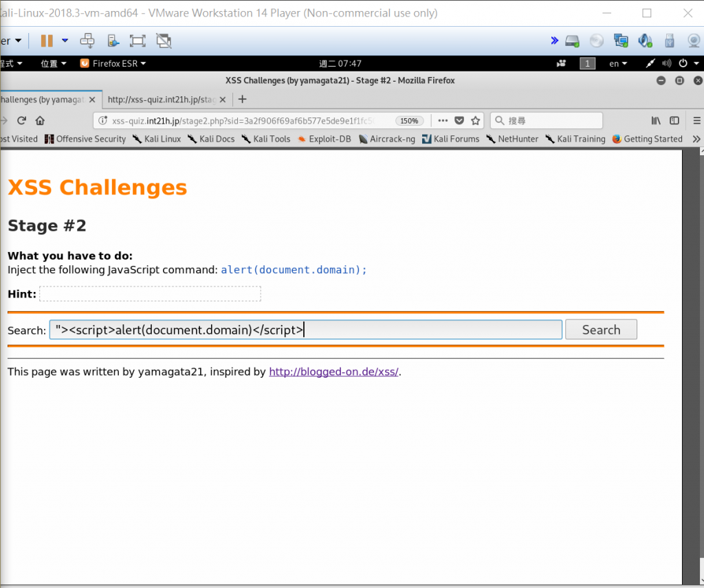Click the VMware network adapter icon
The width and height of the screenshot is (704, 588).
pos(621,41)
